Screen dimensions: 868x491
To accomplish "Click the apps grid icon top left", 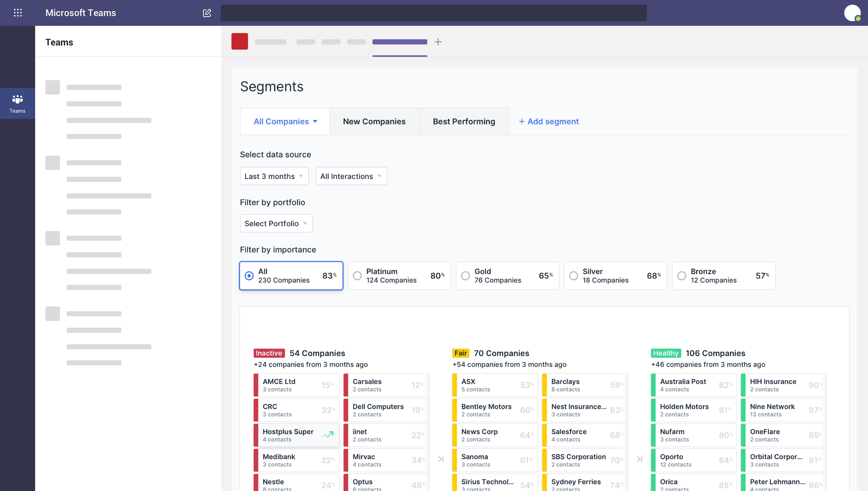I will point(17,12).
